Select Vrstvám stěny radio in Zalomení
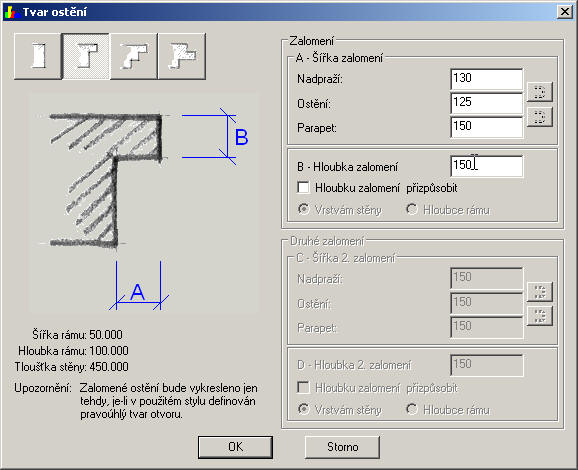Image resolution: width=578 pixels, height=470 pixels. tap(303, 209)
